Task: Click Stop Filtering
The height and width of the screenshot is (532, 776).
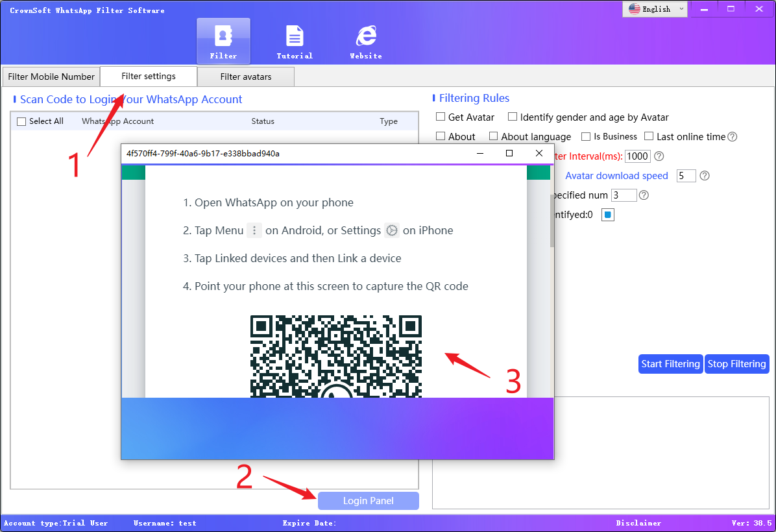Action: 737,364
